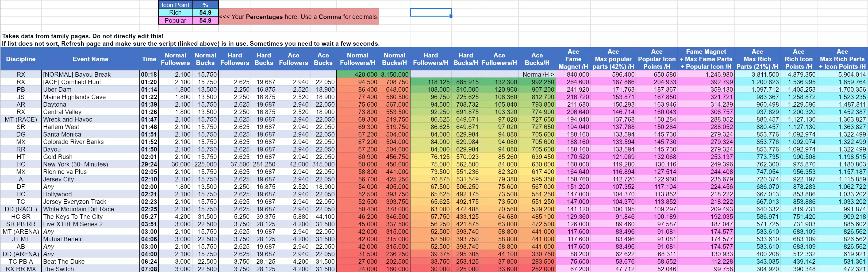Click the Time column header

pyautogui.click(x=149, y=59)
